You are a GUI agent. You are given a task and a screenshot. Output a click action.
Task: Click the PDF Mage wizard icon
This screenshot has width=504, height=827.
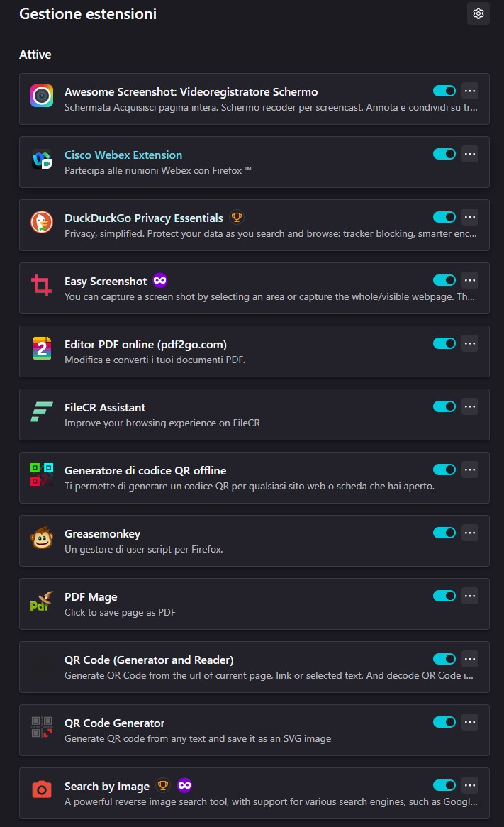pos(42,601)
